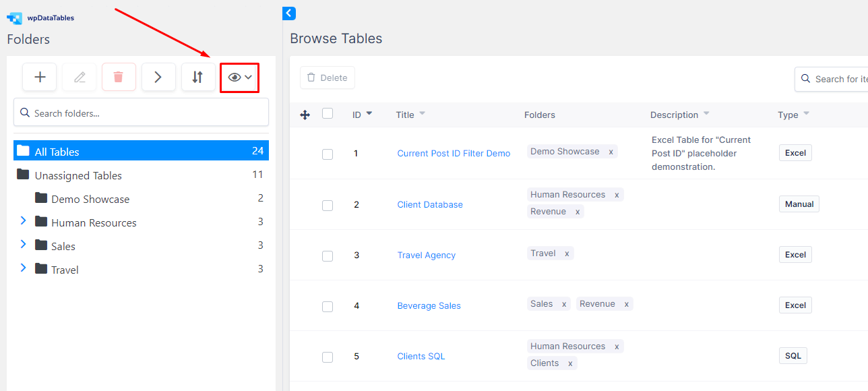Image resolution: width=868 pixels, height=391 pixels.
Task: Expand the Sales folder tree
Action: 23,244
